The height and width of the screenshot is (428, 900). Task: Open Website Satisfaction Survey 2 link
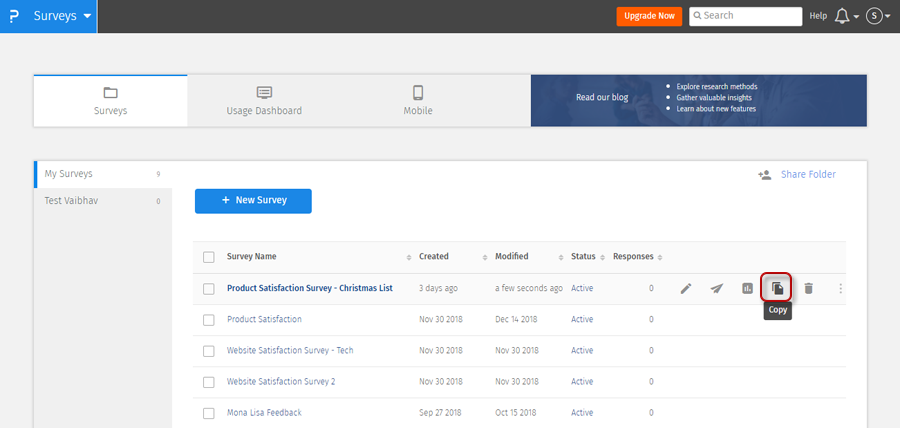[281, 382]
